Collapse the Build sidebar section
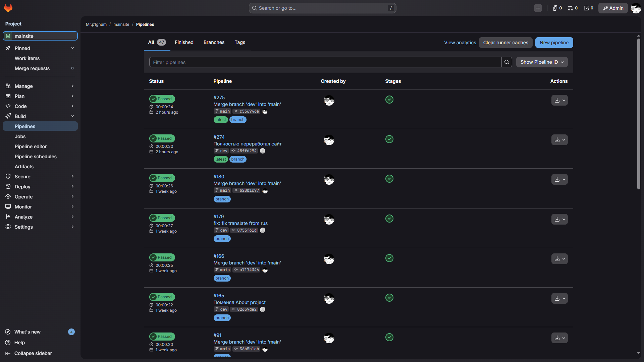The image size is (644, 362). (40, 116)
